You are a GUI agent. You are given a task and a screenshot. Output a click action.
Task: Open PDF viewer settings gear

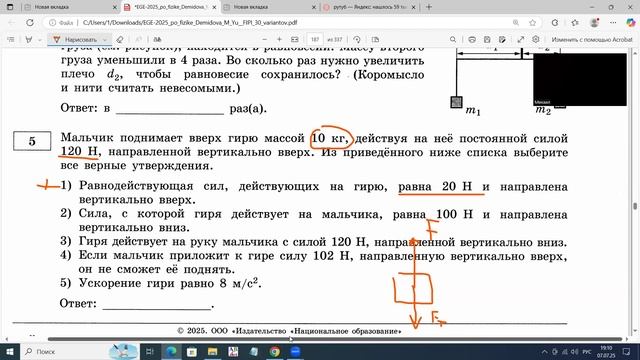(536, 40)
